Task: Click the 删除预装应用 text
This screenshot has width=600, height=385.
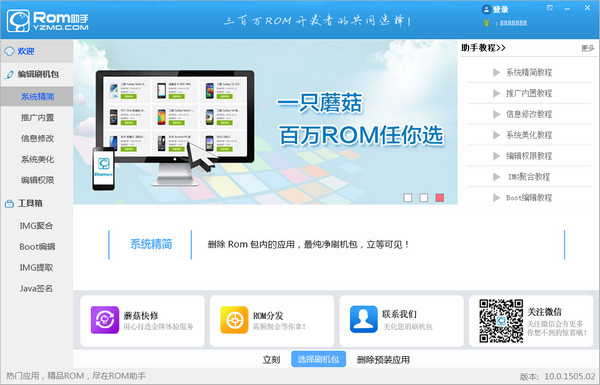Action: [x=383, y=360]
